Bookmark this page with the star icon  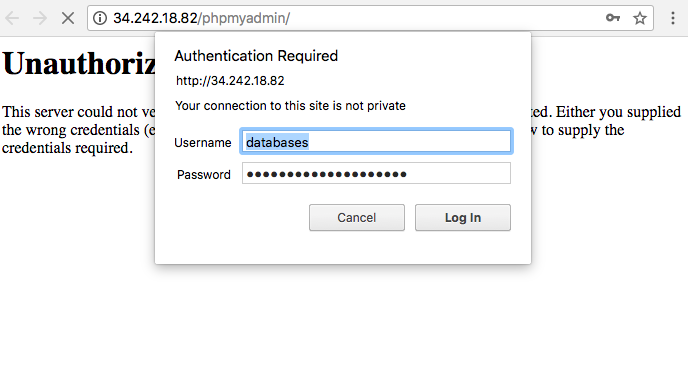640,18
